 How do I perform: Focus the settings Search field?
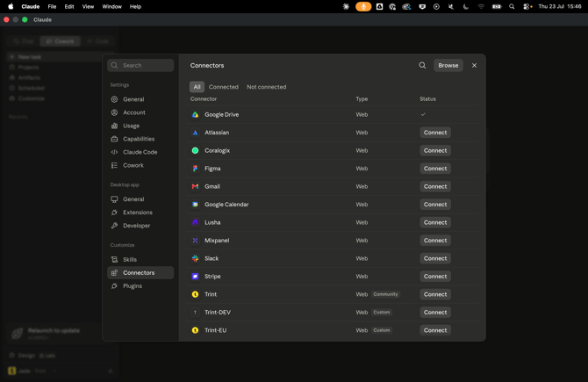click(x=140, y=65)
